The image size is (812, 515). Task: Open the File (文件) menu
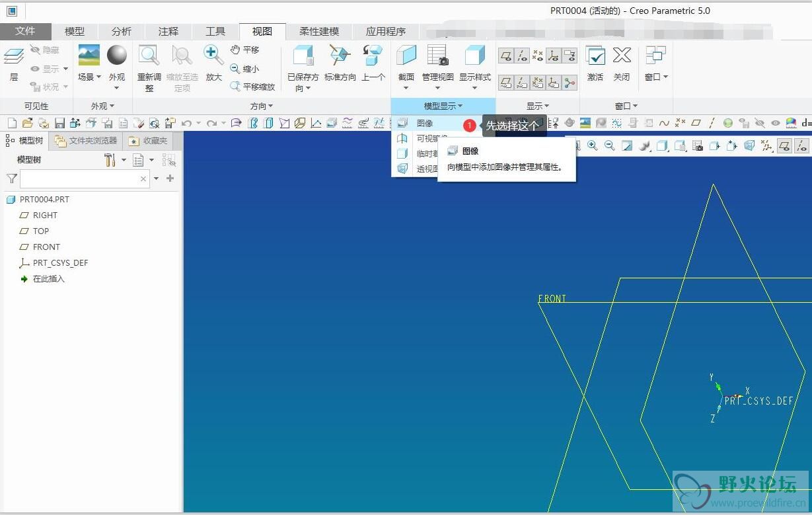[x=26, y=31]
